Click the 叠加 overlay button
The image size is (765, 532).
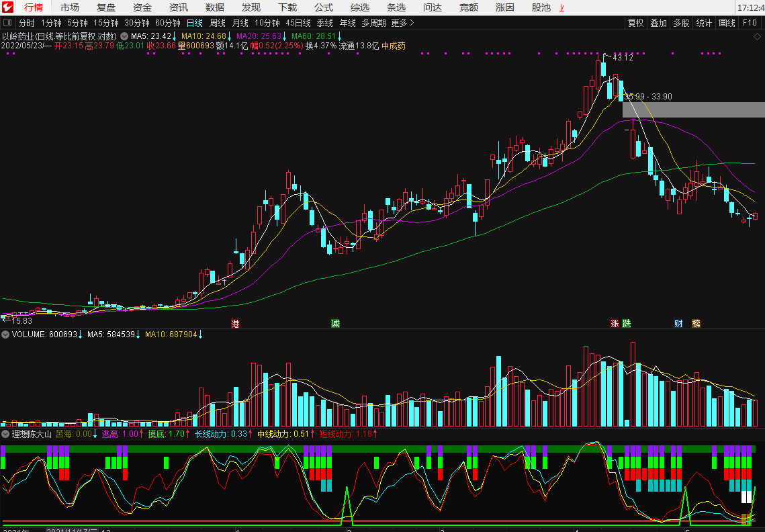(x=659, y=23)
